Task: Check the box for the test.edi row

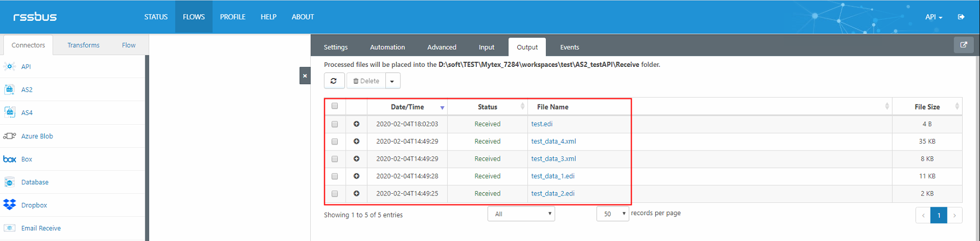Action: click(335, 124)
